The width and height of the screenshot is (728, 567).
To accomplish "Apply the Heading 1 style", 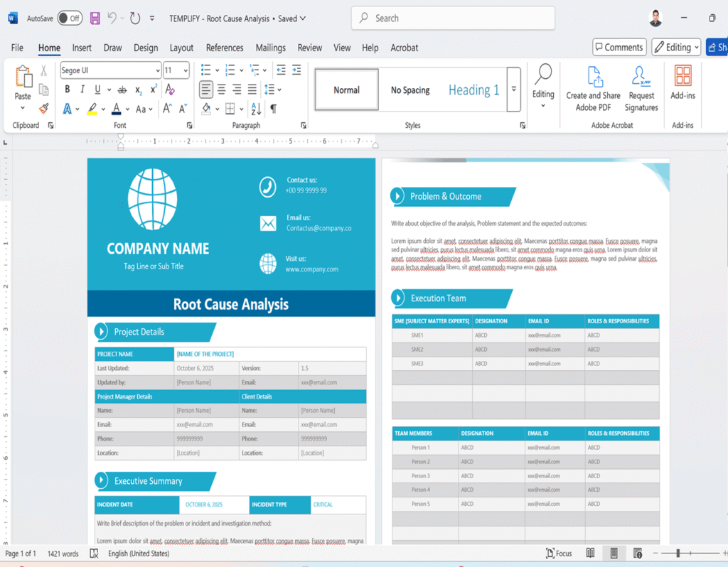I will 473,90.
